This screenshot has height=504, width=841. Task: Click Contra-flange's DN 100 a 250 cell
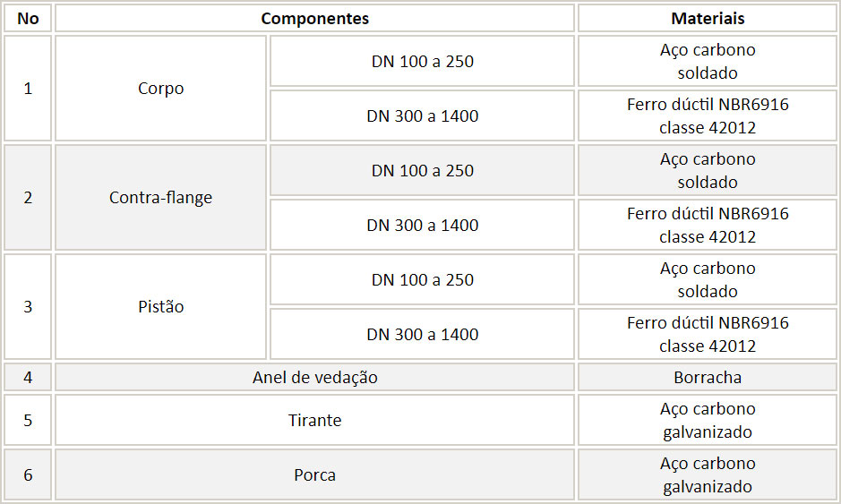point(422,170)
